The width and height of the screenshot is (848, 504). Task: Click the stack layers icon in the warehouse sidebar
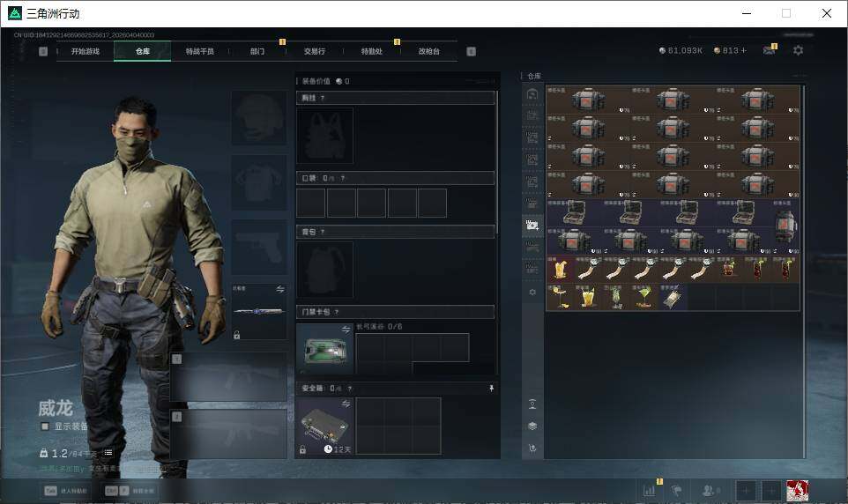point(532,426)
